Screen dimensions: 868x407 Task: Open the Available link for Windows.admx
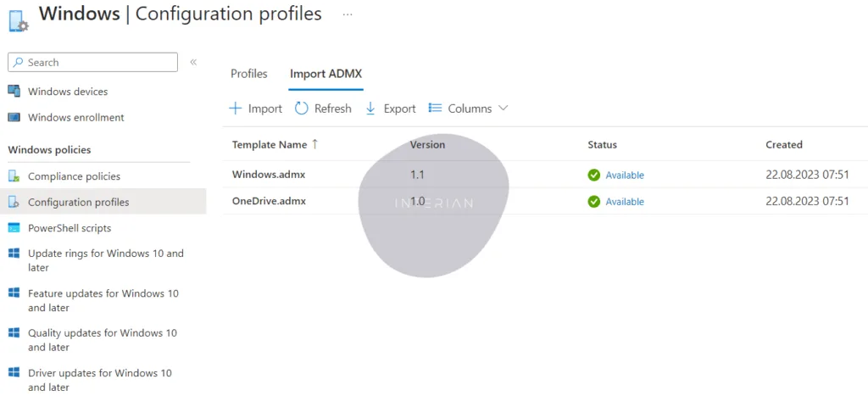[x=625, y=175]
